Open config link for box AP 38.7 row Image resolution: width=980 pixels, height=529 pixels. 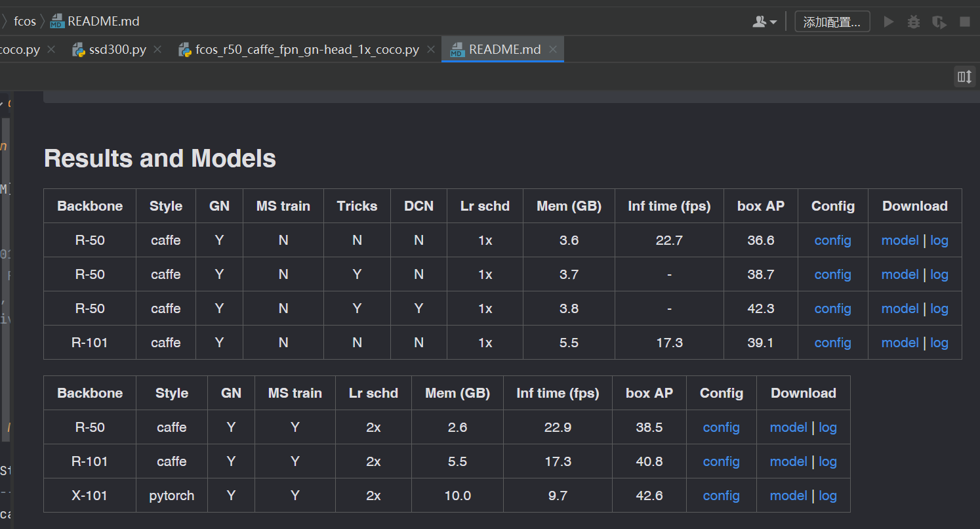[x=833, y=274]
